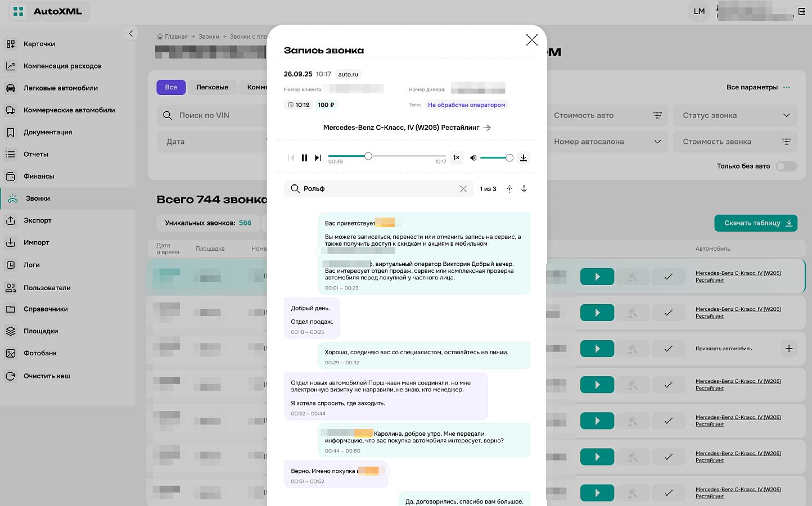The height and width of the screenshot is (506, 812).
Task: Collapse the left sidebar panel
Action: click(x=130, y=34)
